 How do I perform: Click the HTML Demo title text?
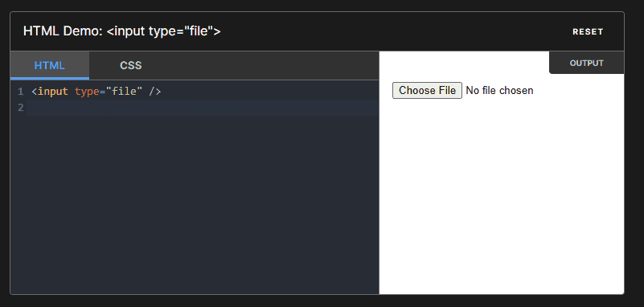point(63,31)
